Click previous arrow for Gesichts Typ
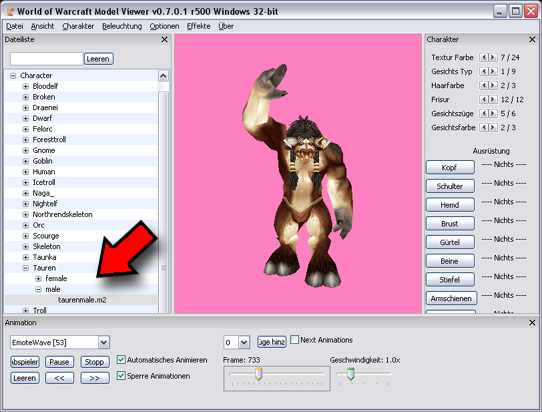 (x=484, y=72)
